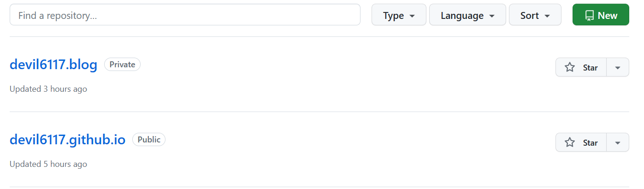
Task: Expand the star lists caret for devil6117.github.io
Action: [x=618, y=142]
